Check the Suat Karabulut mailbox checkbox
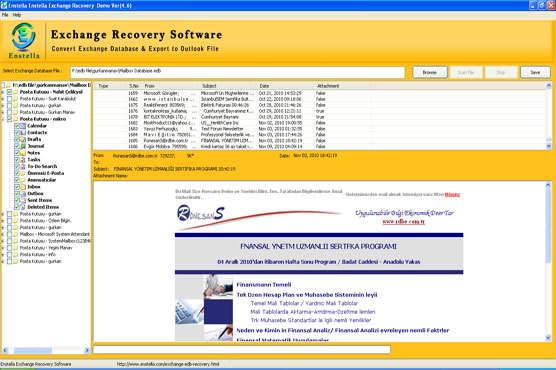The height and width of the screenshot is (370, 556). 10,99
